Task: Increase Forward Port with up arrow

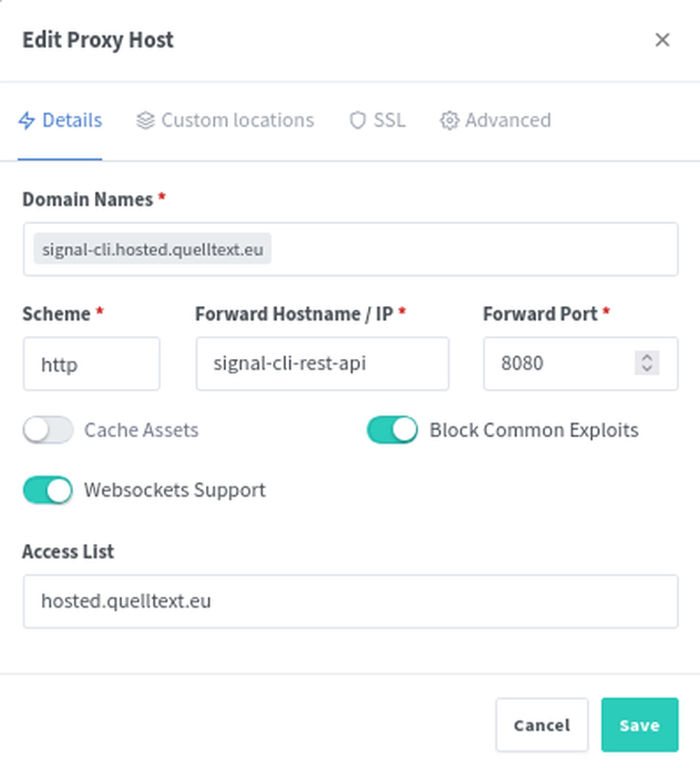Action: (646, 357)
